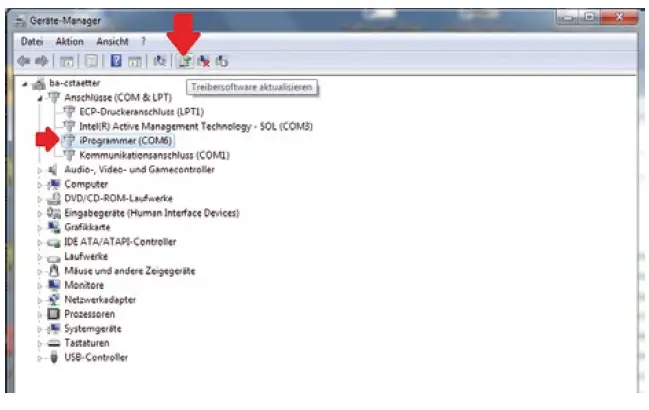The image size is (649, 410).
Task: Click the controller icon of IDE ATA/ATAPI
Action: pyautogui.click(x=53, y=242)
